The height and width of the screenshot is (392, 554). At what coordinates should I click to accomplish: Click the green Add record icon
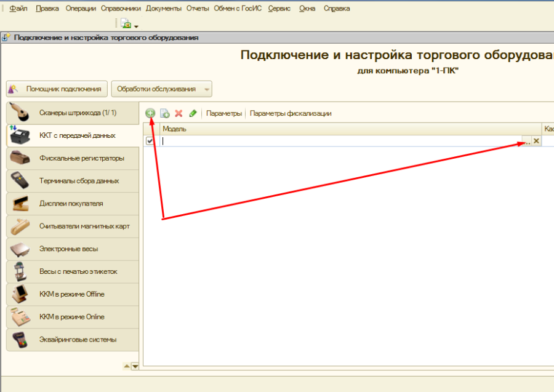click(150, 113)
